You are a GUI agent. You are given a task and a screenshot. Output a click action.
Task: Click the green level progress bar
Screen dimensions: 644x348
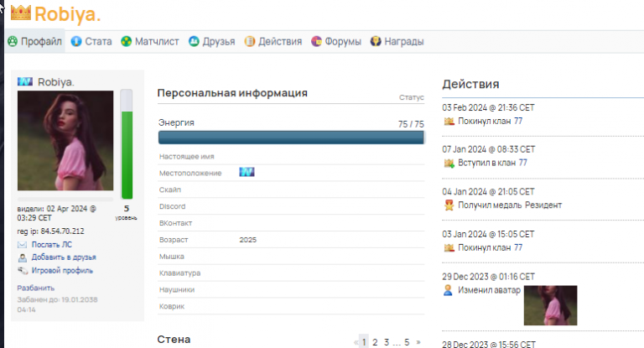127,144
